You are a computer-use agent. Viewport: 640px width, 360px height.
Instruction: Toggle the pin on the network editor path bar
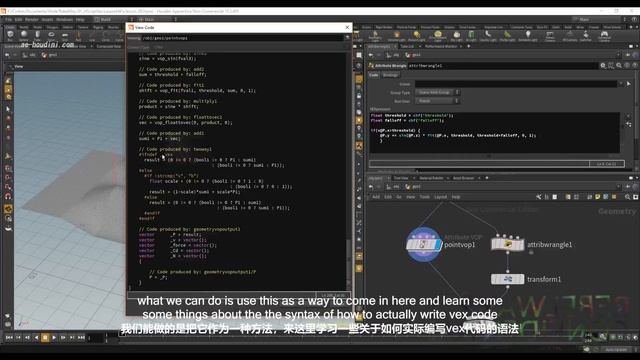click(628, 187)
